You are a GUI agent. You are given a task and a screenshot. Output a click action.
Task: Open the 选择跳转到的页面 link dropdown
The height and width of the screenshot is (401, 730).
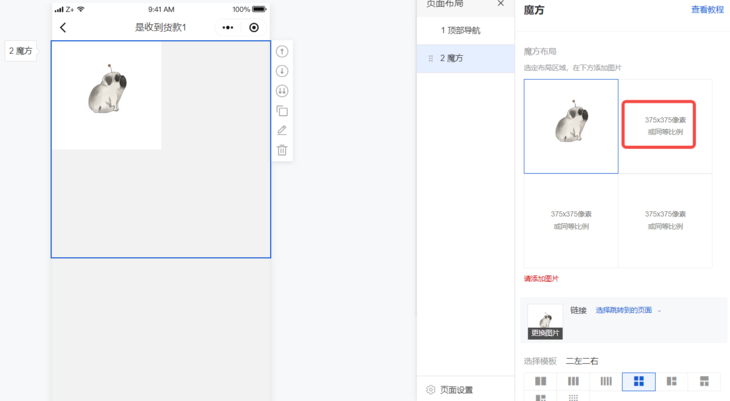[x=628, y=310]
